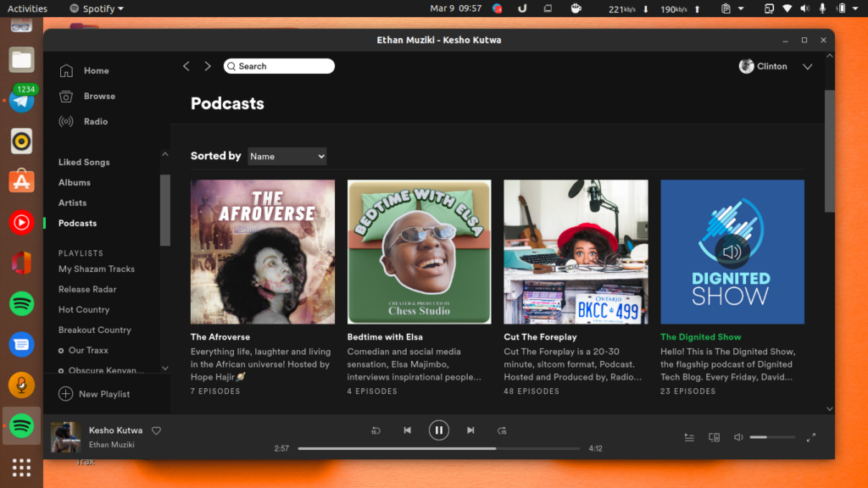
Task: Open Telegram from the dock
Action: [21, 101]
